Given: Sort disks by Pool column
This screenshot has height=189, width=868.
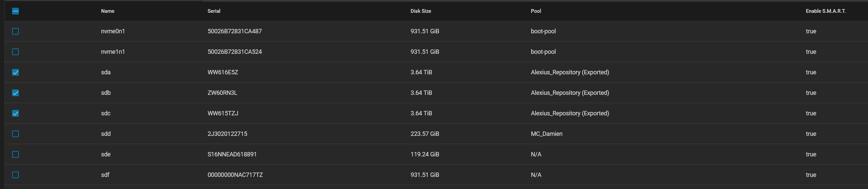Looking at the screenshot, I should click(536, 11).
